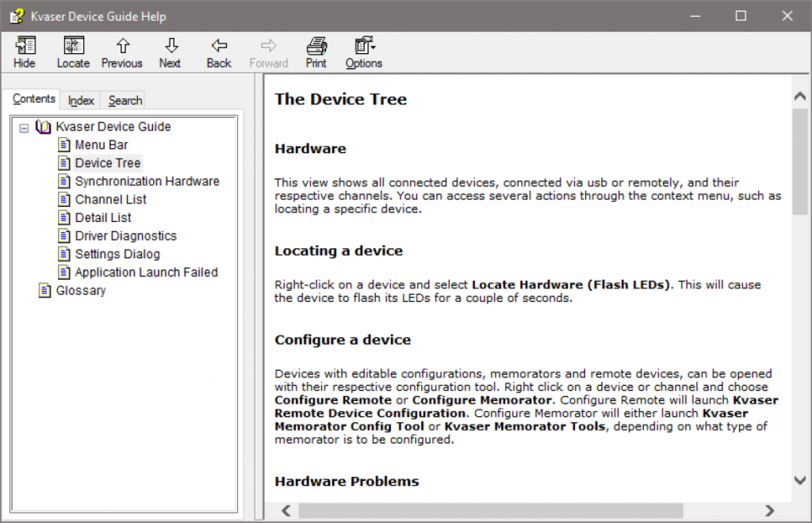This screenshot has height=523, width=812.
Task: Open the Menu Bar topic
Action: point(101,145)
